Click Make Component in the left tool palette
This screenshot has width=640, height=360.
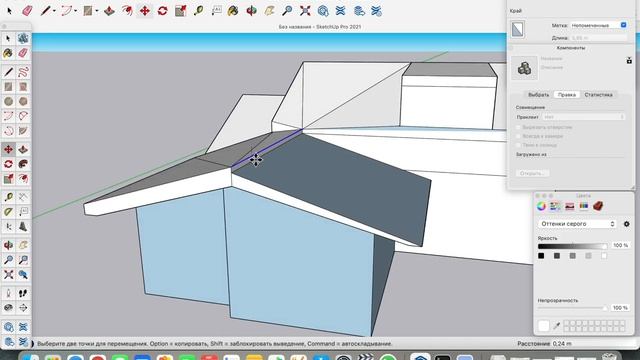coord(23,39)
